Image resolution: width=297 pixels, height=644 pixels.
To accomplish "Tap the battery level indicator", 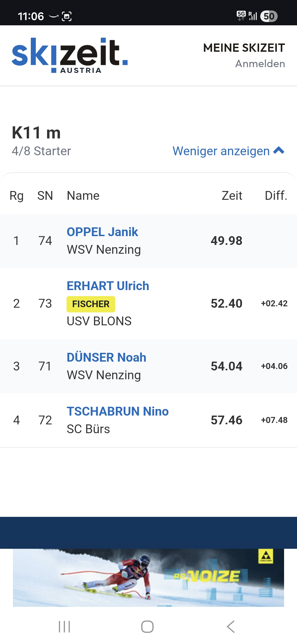I will click(269, 16).
